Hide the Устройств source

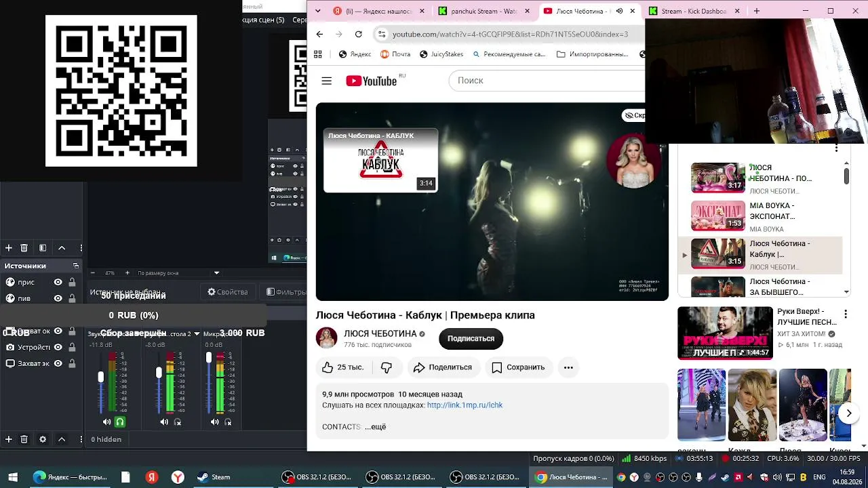point(58,347)
